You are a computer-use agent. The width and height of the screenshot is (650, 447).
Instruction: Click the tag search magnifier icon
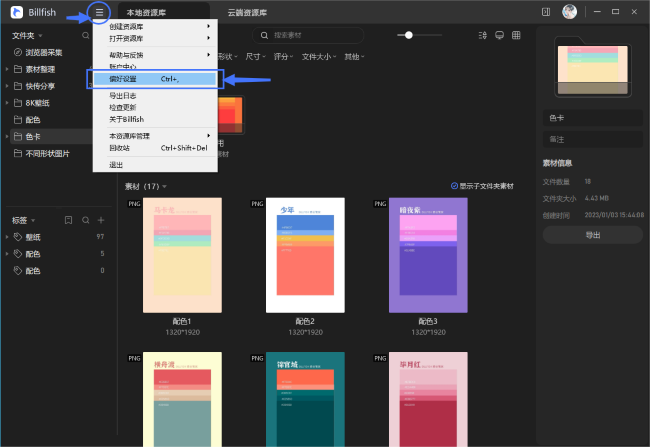click(x=85, y=219)
